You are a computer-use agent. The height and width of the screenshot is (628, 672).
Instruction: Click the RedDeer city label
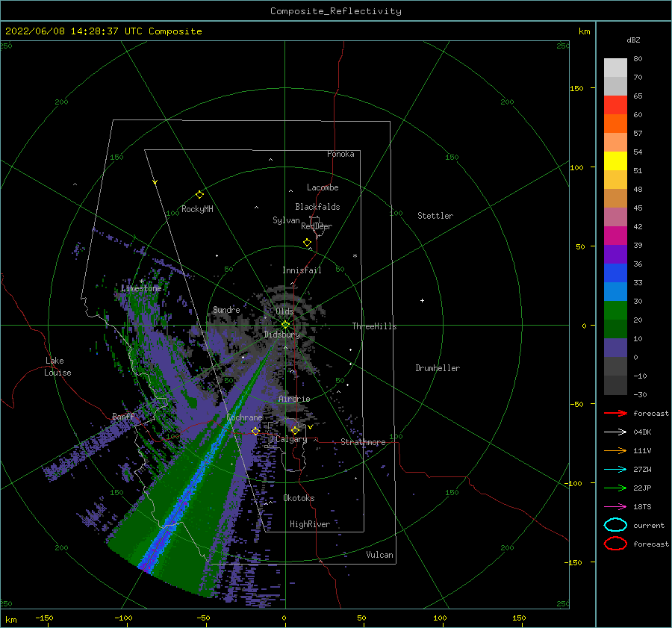(317, 226)
